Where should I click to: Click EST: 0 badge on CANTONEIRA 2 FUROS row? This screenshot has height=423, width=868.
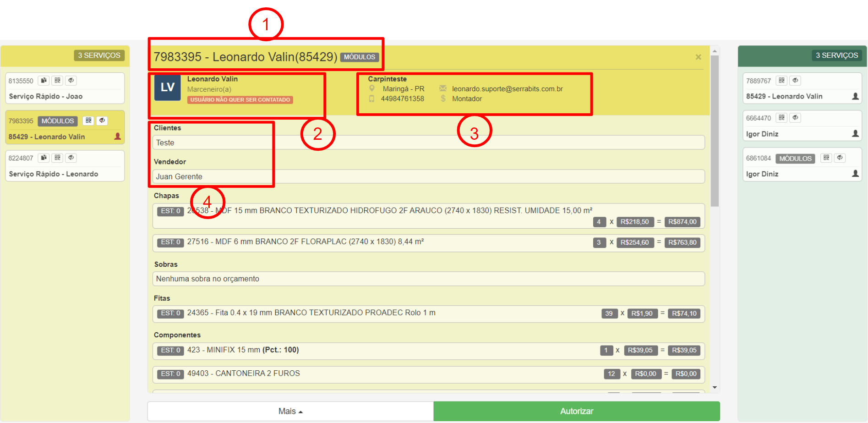(x=170, y=374)
